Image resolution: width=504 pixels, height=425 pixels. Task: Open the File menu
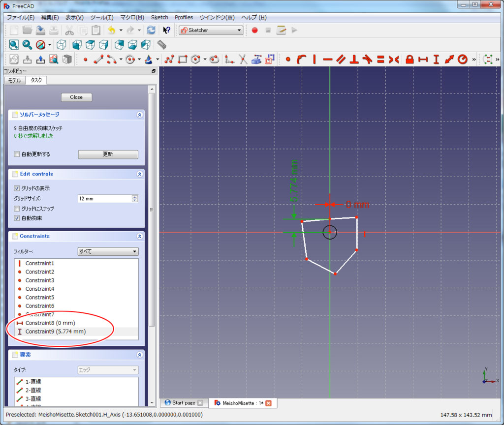point(21,17)
